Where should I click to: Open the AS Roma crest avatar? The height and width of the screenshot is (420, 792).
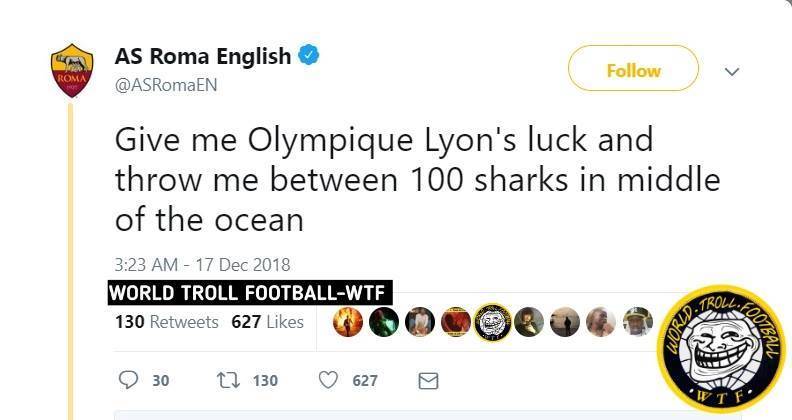tap(72, 70)
